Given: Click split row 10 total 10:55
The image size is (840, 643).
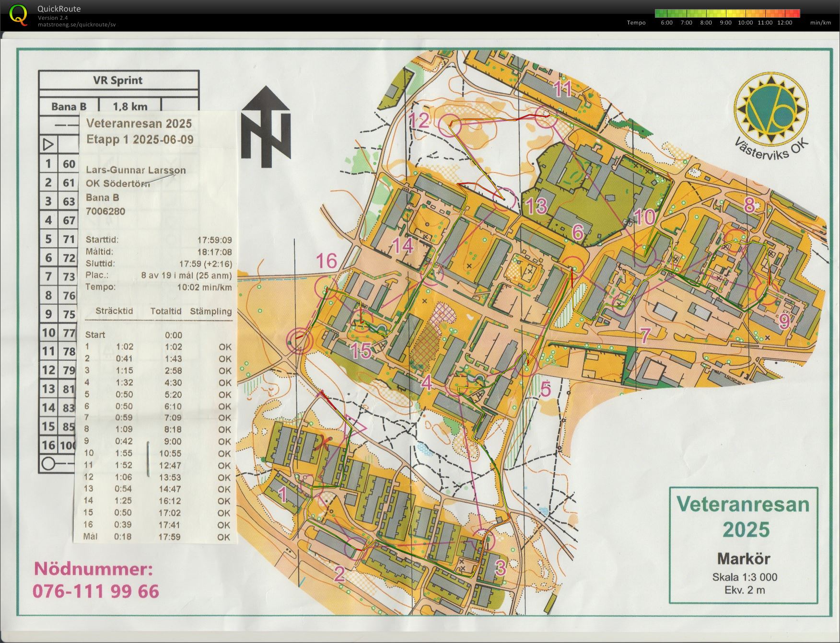Looking at the screenshot, I should 170,453.
